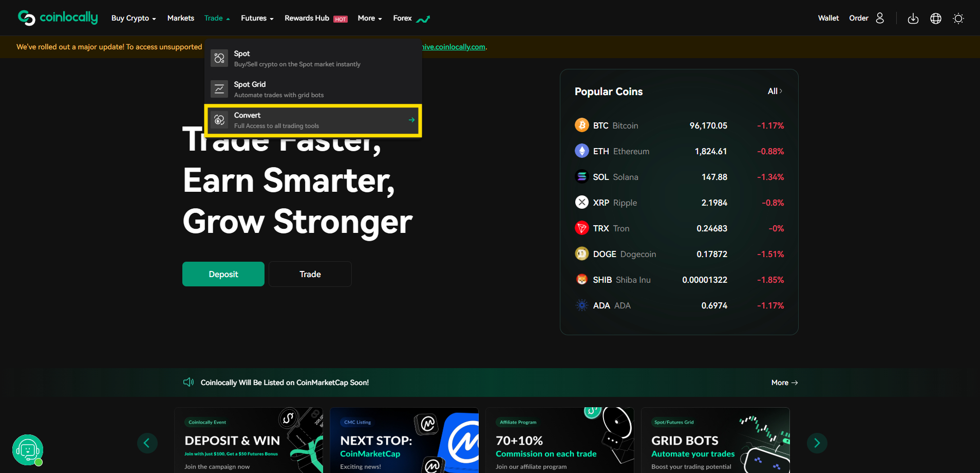Click the Shiba Inu coin icon

(x=582, y=280)
